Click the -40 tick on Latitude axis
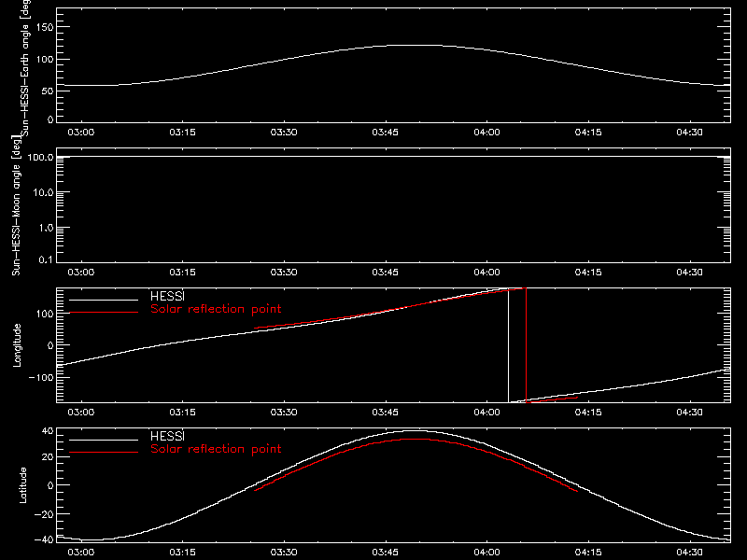This screenshot has width=747, height=560. (x=44, y=540)
